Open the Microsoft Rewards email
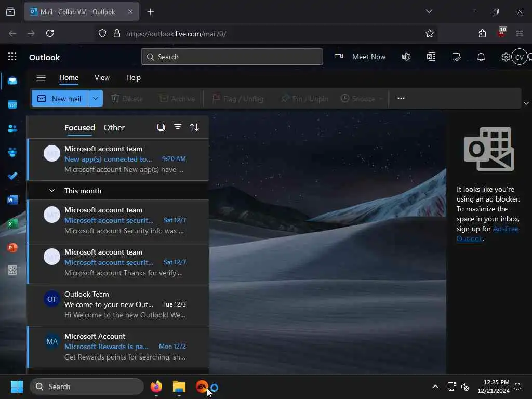The height and width of the screenshot is (399, 532). pos(118,347)
